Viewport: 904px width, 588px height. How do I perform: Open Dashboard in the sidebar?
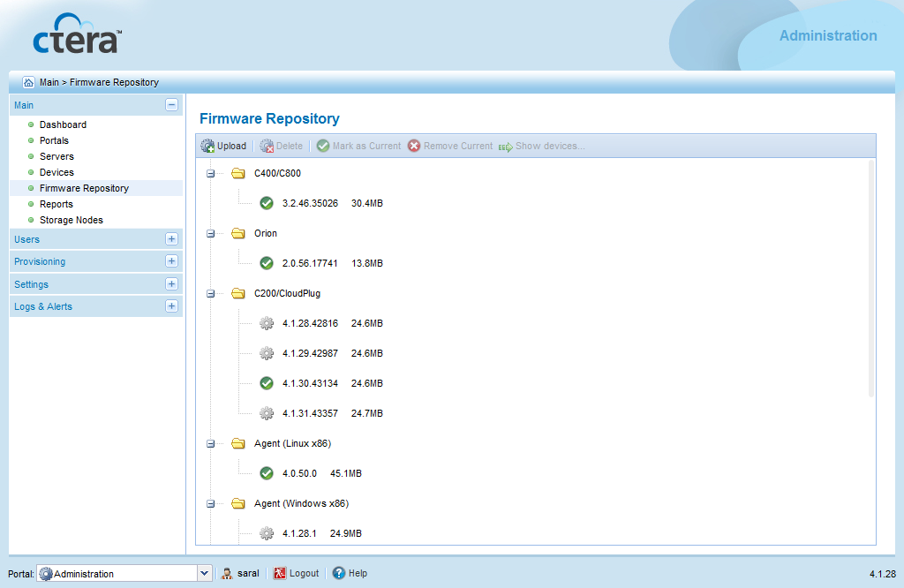coord(63,124)
